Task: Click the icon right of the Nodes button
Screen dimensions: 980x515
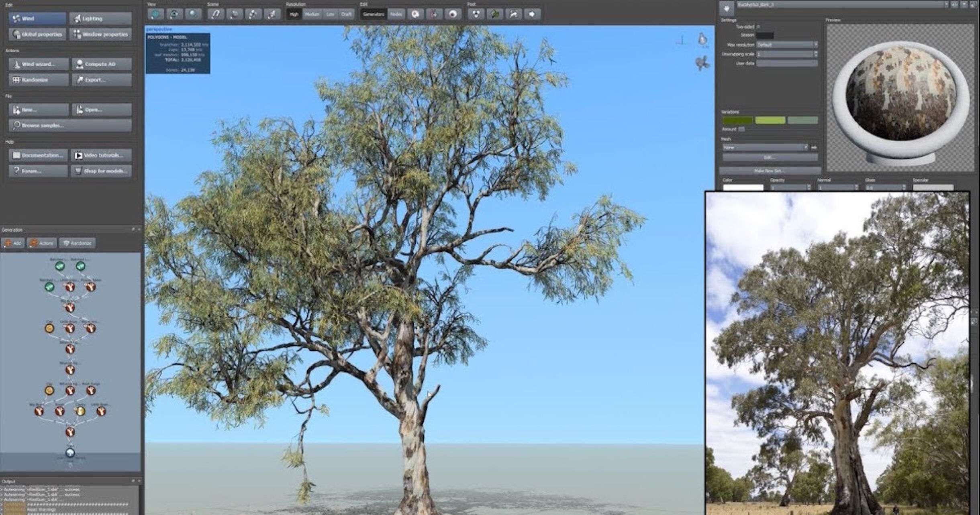Action: (x=415, y=14)
